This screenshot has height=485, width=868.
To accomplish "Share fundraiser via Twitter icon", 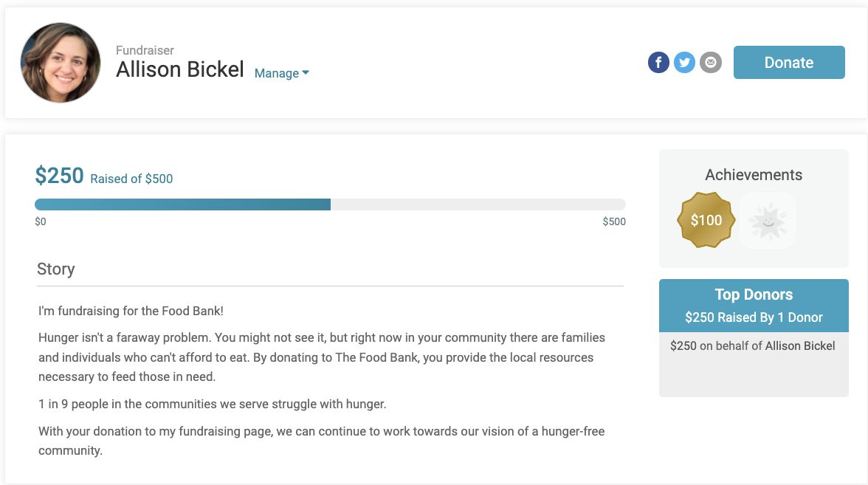I will click(x=684, y=63).
